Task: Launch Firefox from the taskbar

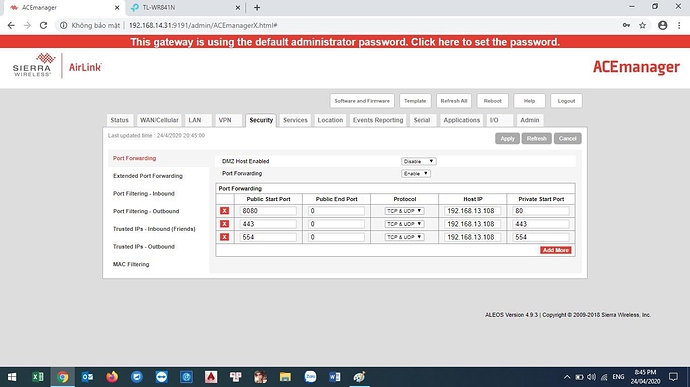Action: [x=112, y=377]
